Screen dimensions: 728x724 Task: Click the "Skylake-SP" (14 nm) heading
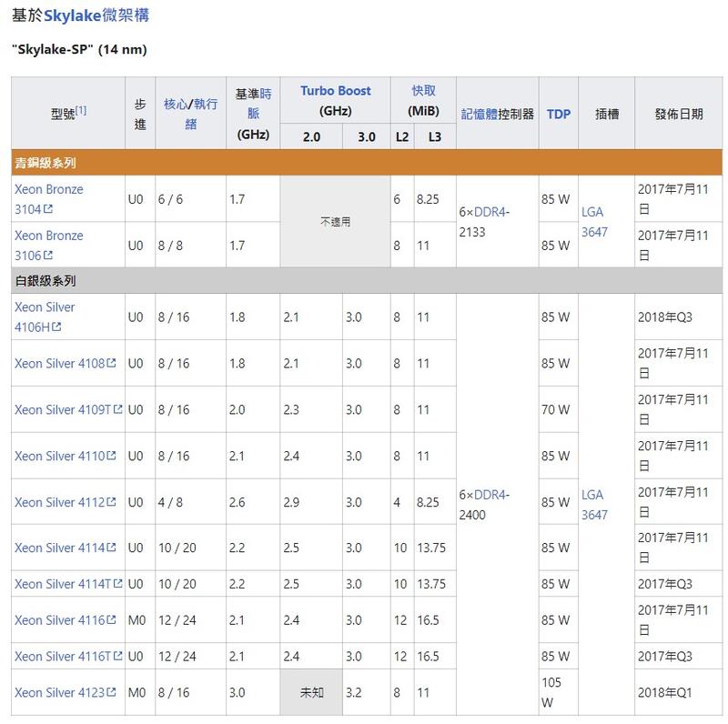coord(79,49)
